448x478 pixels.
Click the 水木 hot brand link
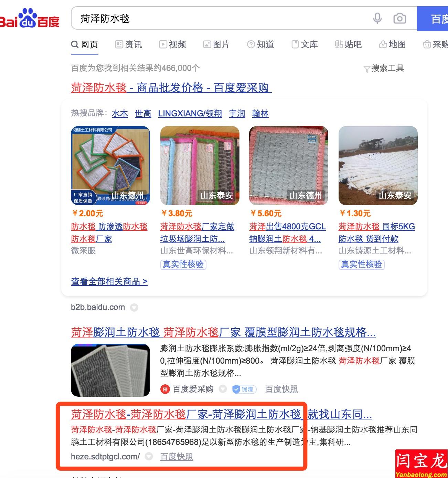pos(120,114)
